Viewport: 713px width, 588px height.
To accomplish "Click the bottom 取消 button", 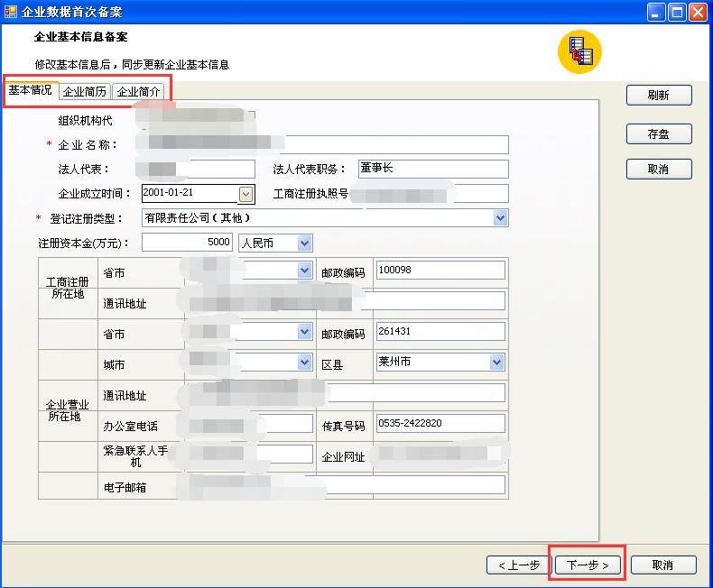I will point(662,565).
